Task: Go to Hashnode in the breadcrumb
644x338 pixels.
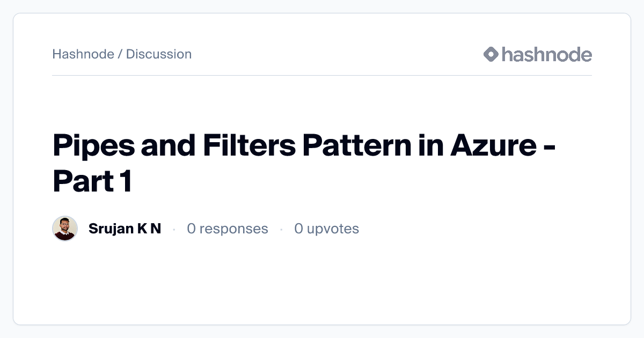Action: tap(83, 54)
